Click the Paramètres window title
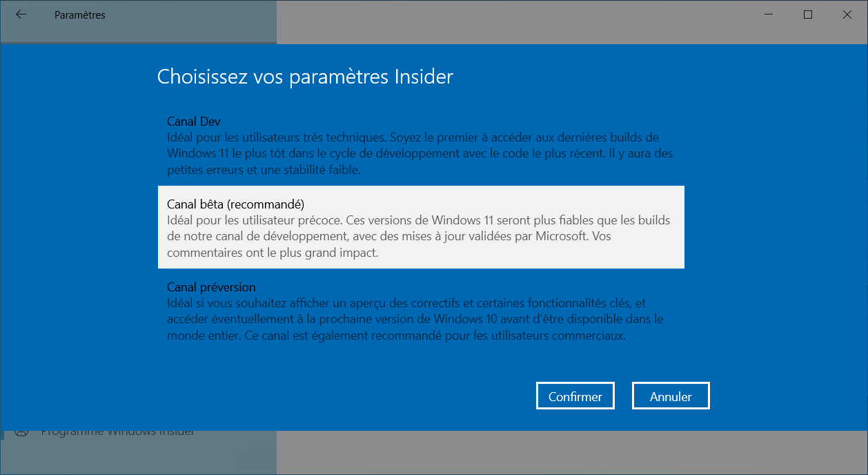 click(x=80, y=14)
